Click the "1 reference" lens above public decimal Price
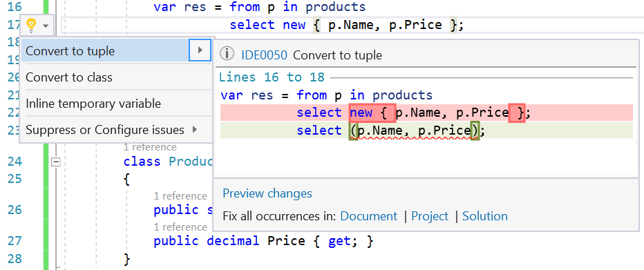Screen dimensions: 644x270 pyautogui.click(x=180, y=227)
